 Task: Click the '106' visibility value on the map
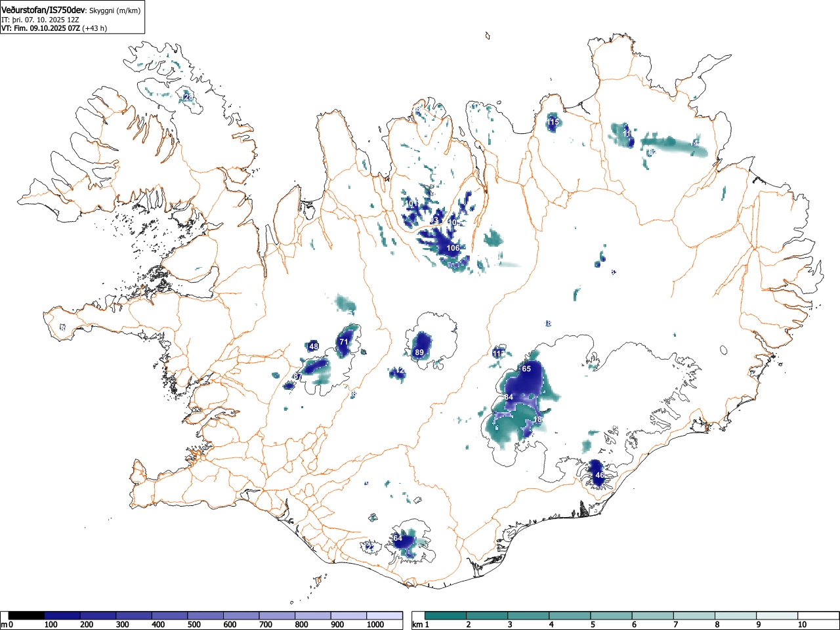(453, 248)
